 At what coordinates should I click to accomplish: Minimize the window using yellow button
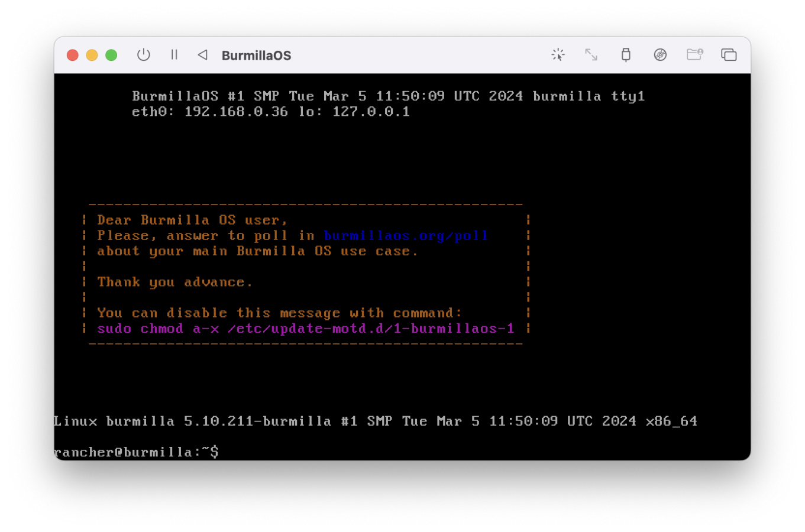coord(92,55)
